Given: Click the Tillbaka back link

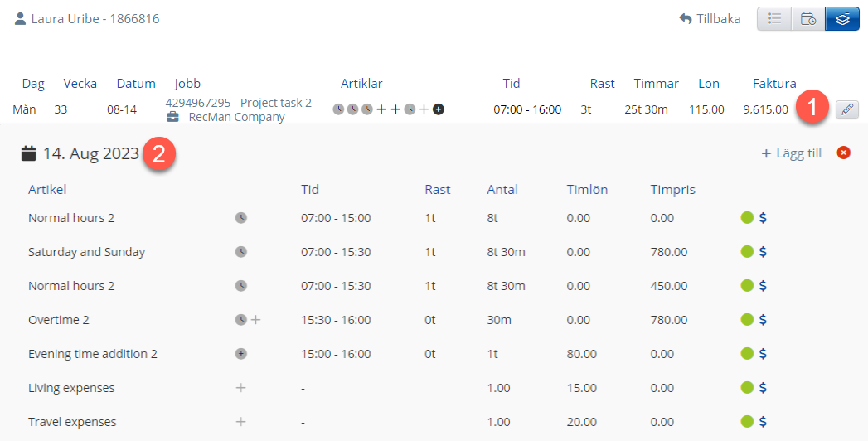Looking at the screenshot, I should coord(710,18).
